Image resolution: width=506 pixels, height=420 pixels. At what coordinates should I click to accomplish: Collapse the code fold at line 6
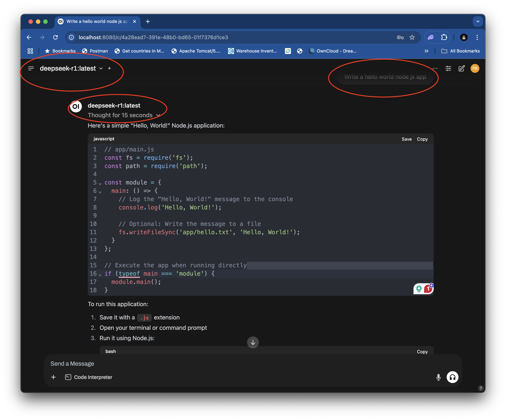tap(100, 192)
